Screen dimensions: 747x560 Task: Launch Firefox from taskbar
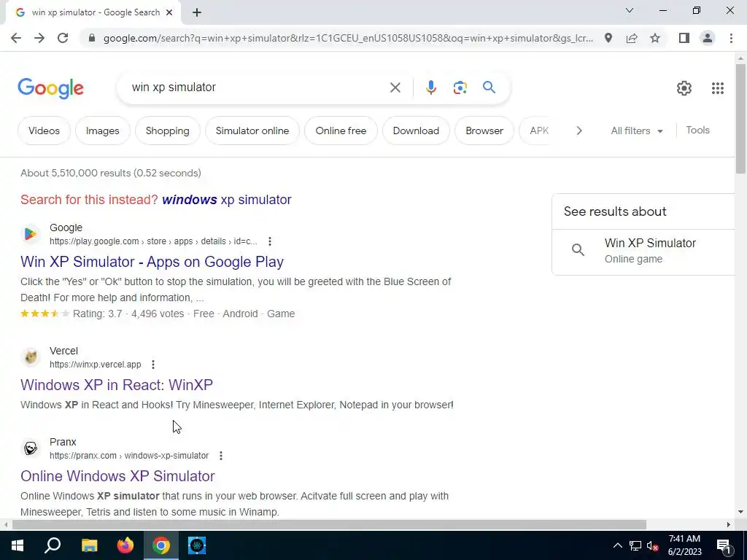(x=125, y=545)
